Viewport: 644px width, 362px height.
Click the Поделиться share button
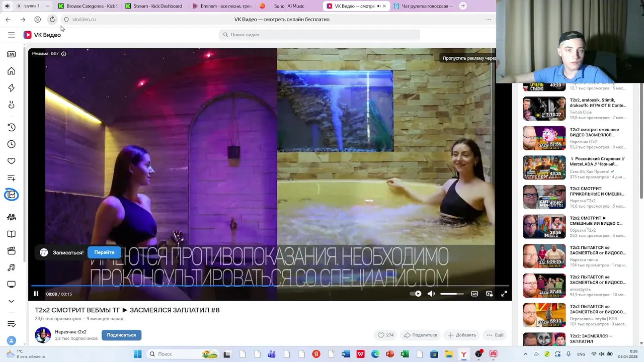click(x=421, y=335)
